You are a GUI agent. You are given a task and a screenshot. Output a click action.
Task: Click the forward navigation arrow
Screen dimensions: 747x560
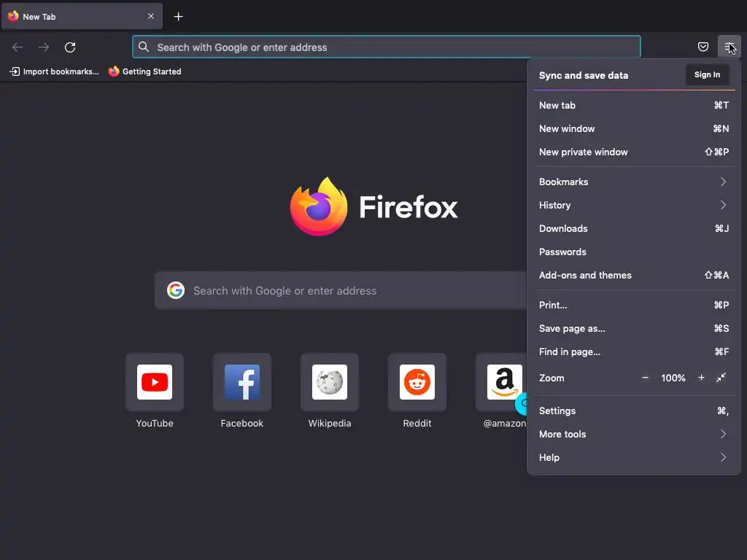click(44, 47)
